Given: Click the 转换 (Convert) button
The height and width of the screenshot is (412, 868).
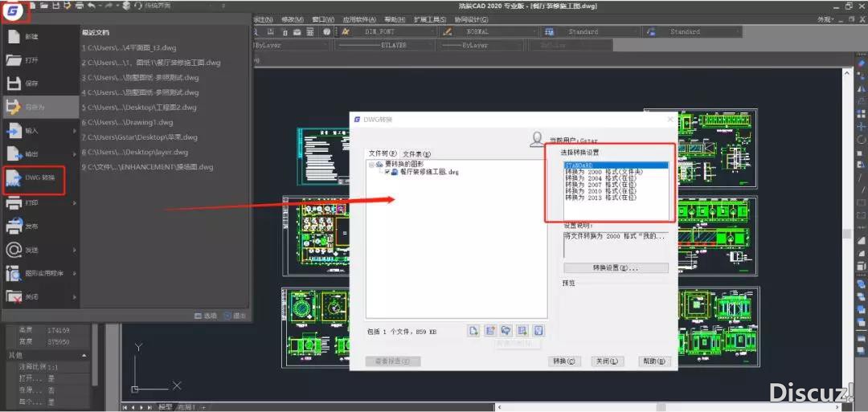Looking at the screenshot, I should pyautogui.click(x=565, y=361).
